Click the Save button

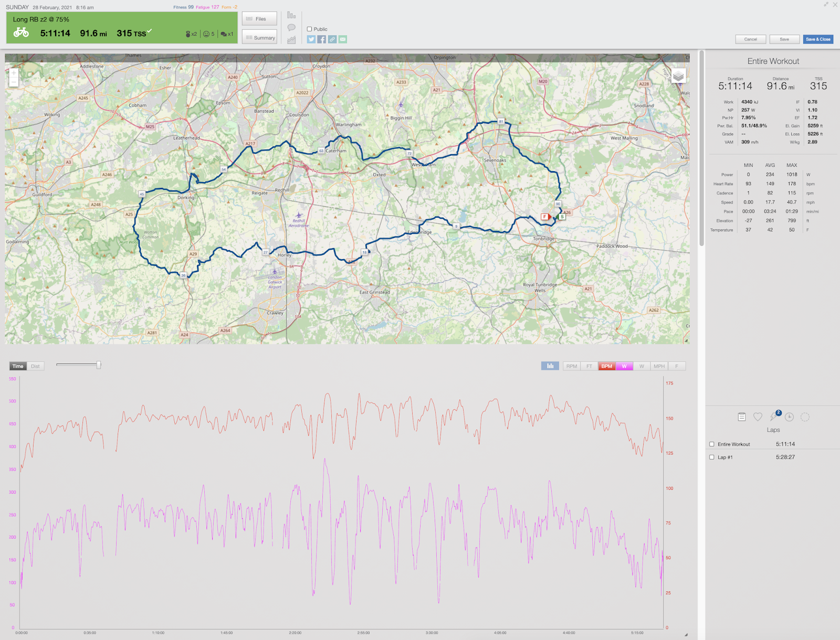pos(784,39)
